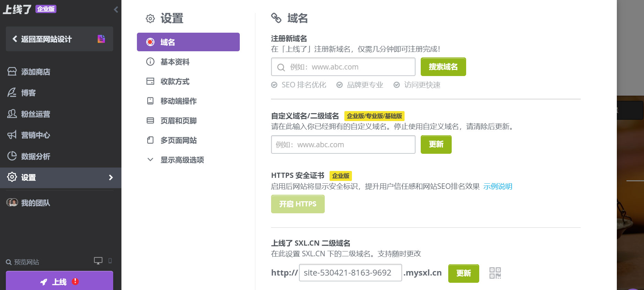Image resolution: width=644 pixels, height=290 pixels.
Task: Click 预览网站 preview link
Action: [x=26, y=262]
